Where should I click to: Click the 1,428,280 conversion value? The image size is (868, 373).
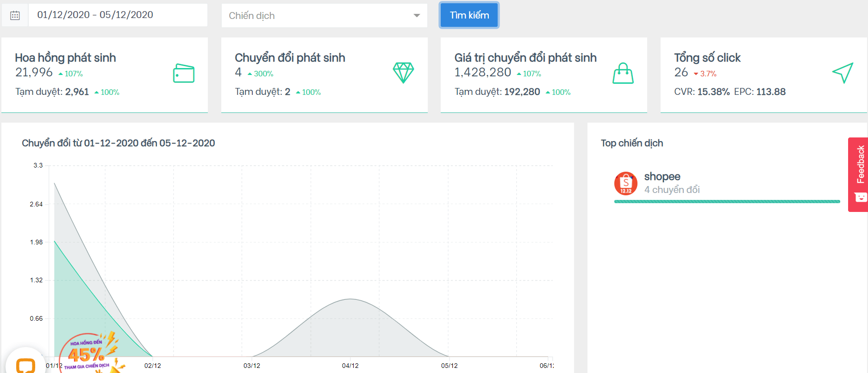pyautogui.click(x=482, y=72)
